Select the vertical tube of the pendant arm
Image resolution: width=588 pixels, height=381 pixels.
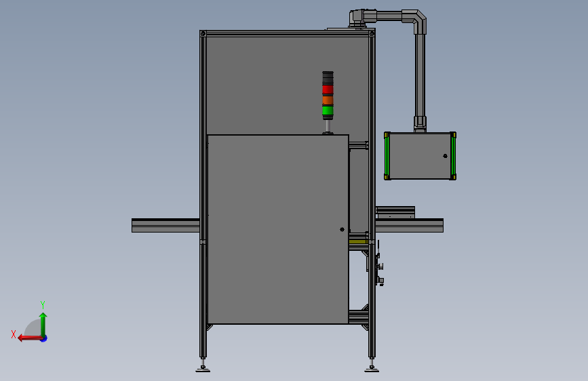(x=420, y=75)
